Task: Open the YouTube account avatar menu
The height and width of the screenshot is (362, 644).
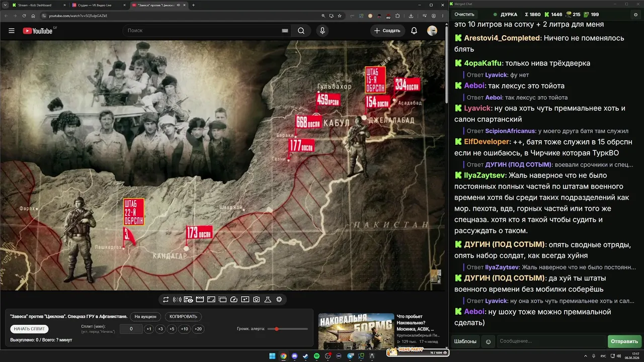Action: coord(432,31)
